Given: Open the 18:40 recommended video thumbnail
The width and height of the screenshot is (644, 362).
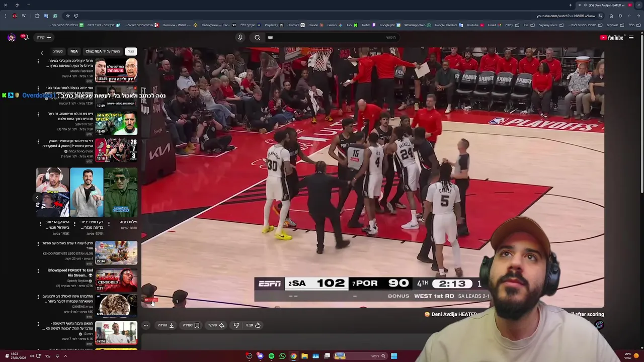Looking at the screenshot, I should (116, 123).
